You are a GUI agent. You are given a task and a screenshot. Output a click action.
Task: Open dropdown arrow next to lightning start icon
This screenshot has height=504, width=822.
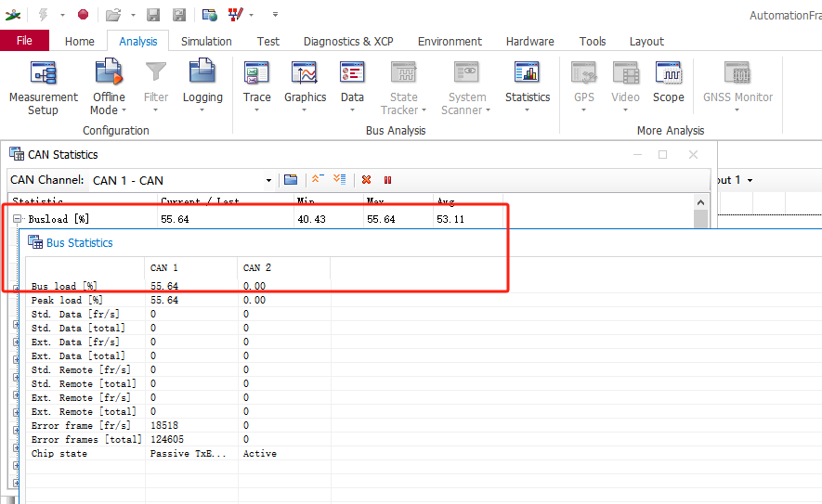[x=62, y=15]
